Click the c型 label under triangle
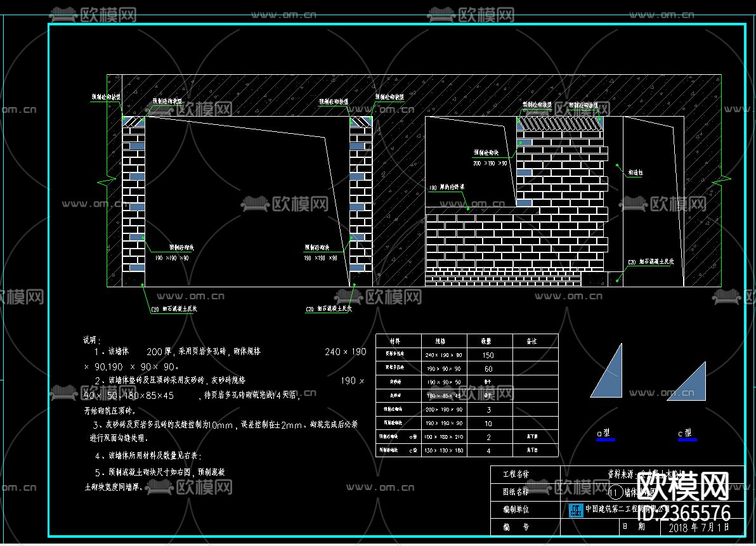This screenshot has width=756, height=546. click(x=685, y=432)
